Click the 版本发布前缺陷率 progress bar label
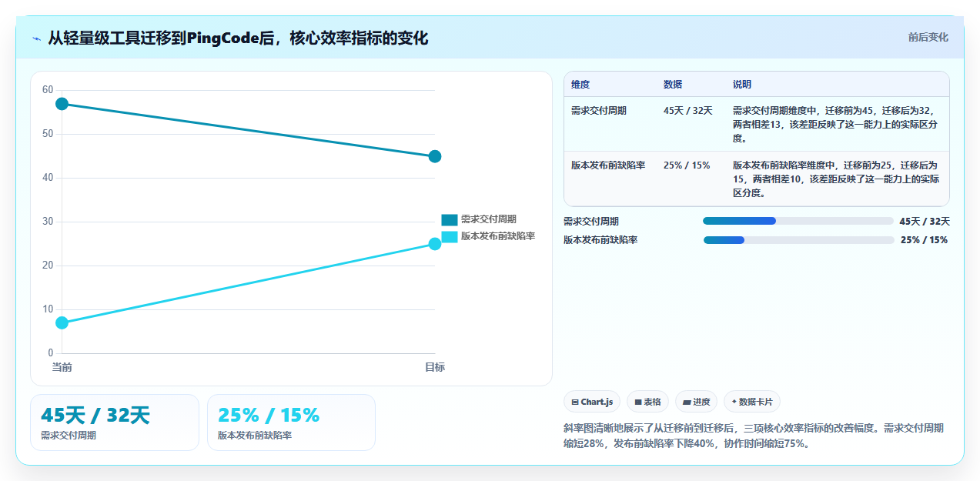The height and width of the screenshot is (481, 980). coord(600,240)
